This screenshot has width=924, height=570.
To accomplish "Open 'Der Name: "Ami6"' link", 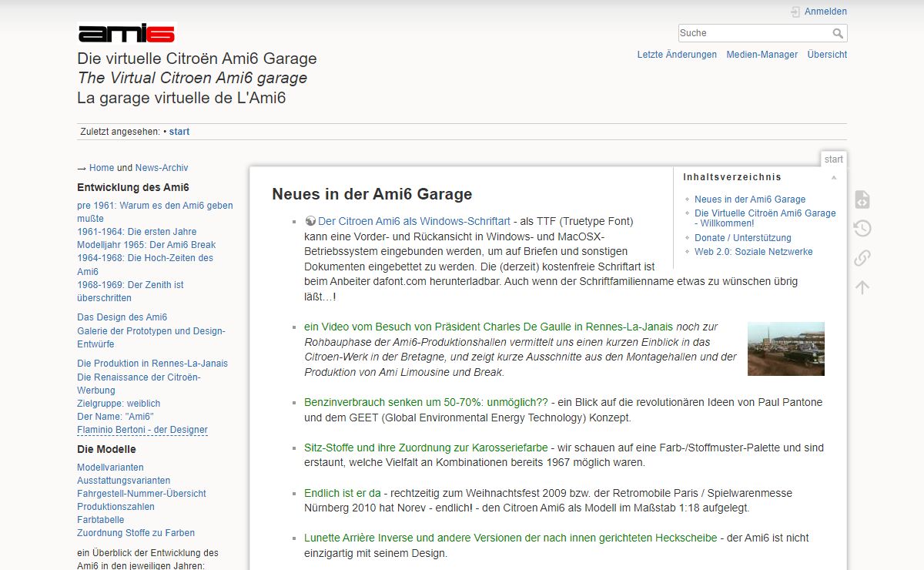I will pos(115,417).
